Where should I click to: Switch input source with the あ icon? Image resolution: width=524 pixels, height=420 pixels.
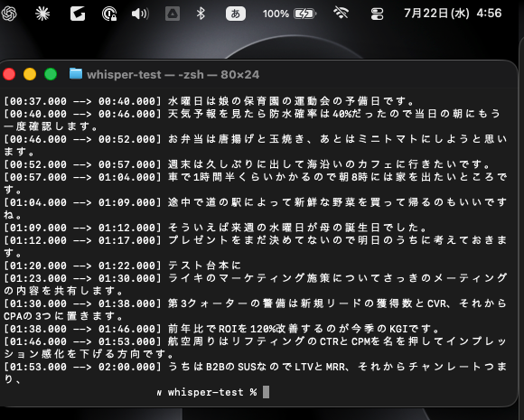pos(236,14)
